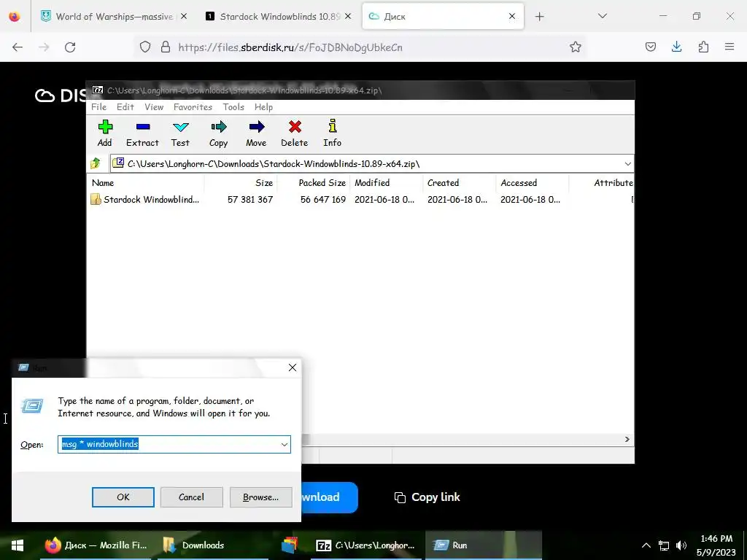This screenshot has width=747, height=560.
Task: Close the Run dialog with X
Action: pyautogui.click(x=293, y=367)
